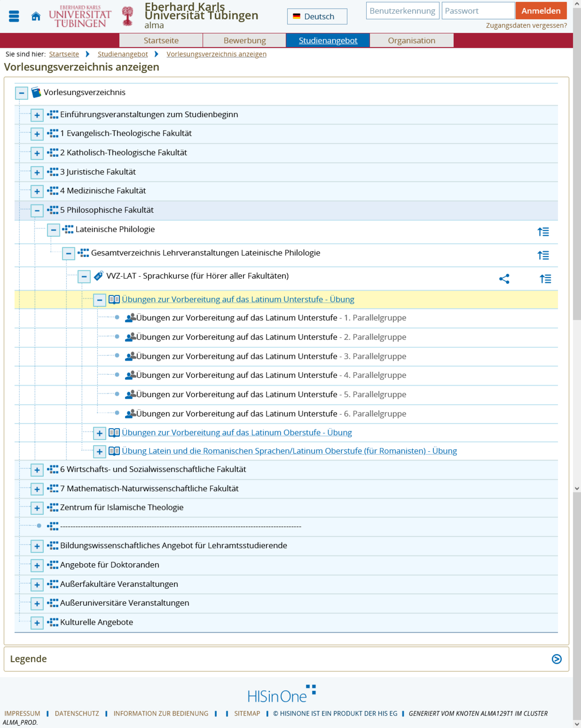
Task: Open the Deutsch language selector
Action: coord(317,16)
